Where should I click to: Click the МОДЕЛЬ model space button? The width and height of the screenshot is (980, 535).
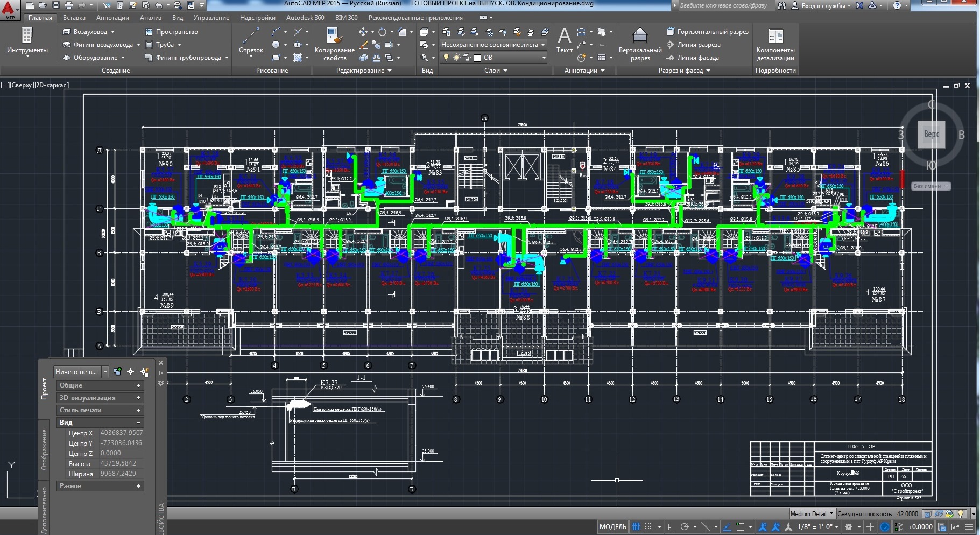point(612,527)
